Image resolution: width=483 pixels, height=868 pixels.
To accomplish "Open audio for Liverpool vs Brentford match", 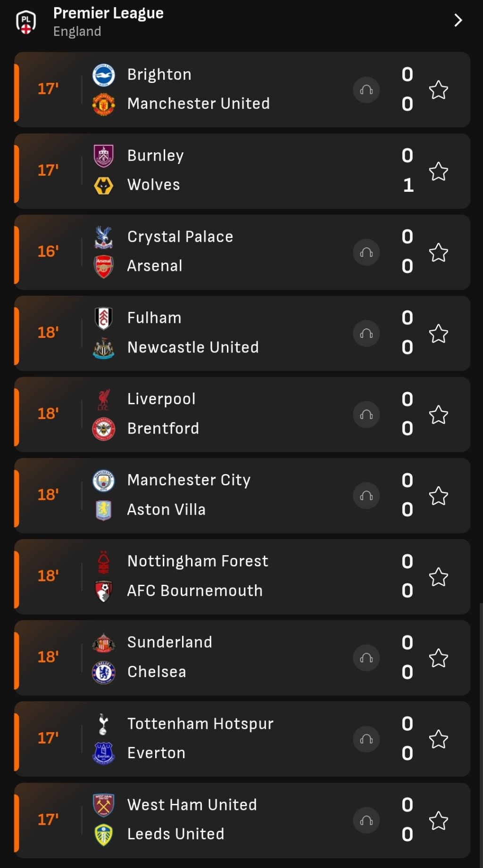I will click(x=366, y=414).
